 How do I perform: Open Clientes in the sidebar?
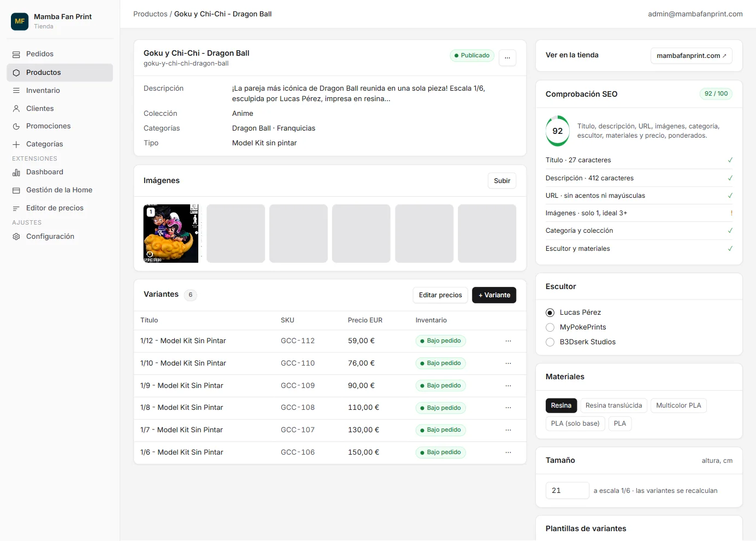[60, 109]
